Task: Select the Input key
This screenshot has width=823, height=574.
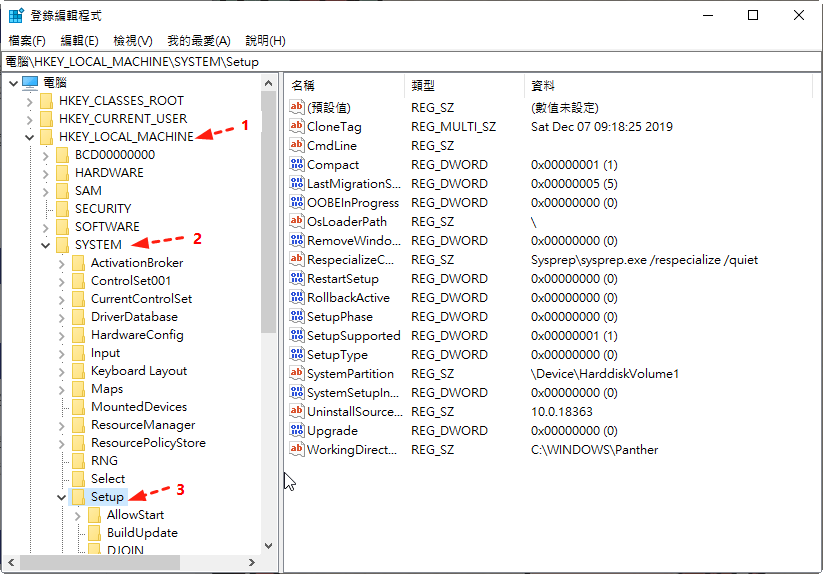Action: (105, 353)
